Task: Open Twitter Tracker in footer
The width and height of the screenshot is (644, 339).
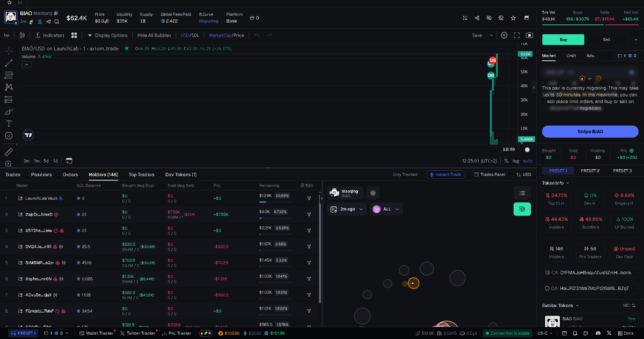Action: (137, 333)
